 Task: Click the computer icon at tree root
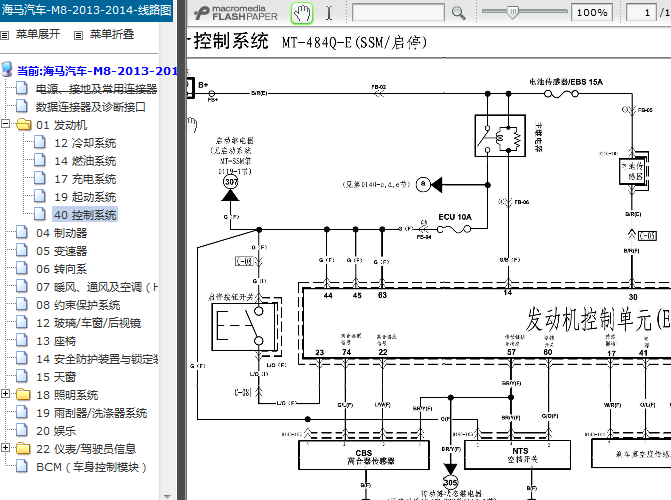(x=7, y=69)
